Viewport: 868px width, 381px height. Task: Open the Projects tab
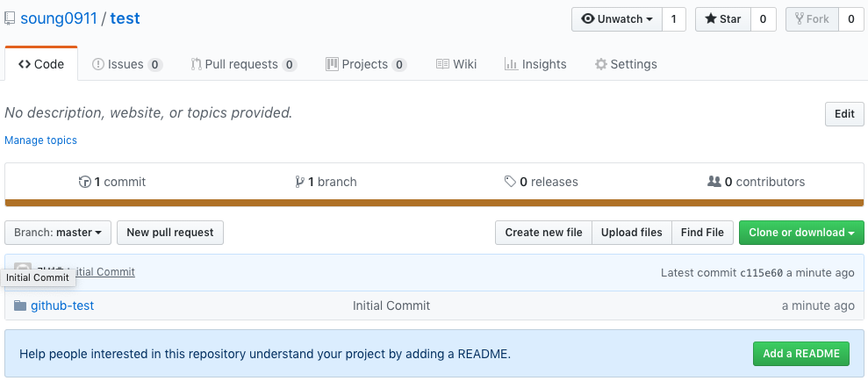pyautogui.click(x=366, y=64)
